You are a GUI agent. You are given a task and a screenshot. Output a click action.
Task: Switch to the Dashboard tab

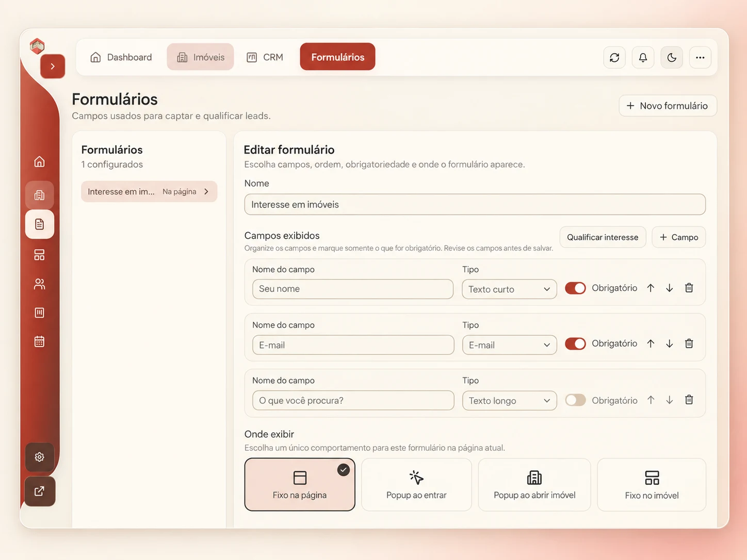tap(121, 57)
